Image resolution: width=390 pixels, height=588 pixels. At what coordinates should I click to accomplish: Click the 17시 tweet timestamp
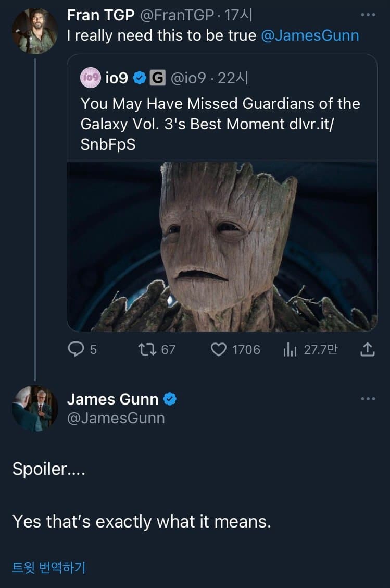(238, 16)
